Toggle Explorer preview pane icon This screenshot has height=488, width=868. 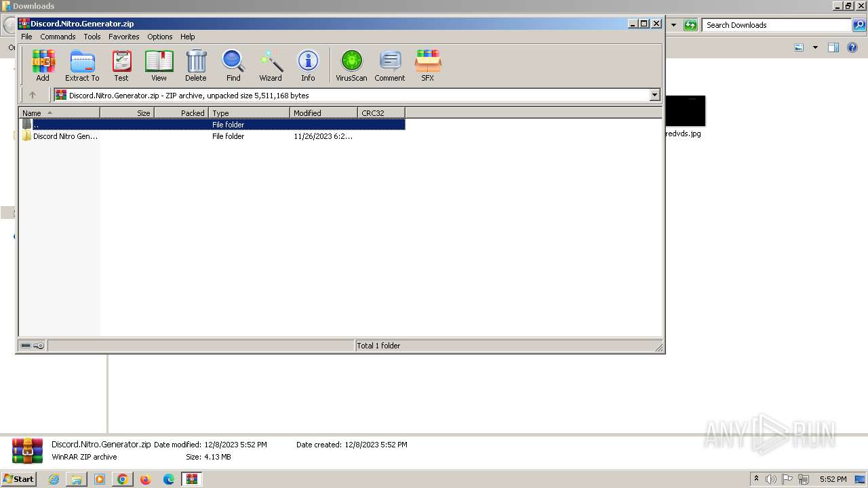tap(833, 47)
